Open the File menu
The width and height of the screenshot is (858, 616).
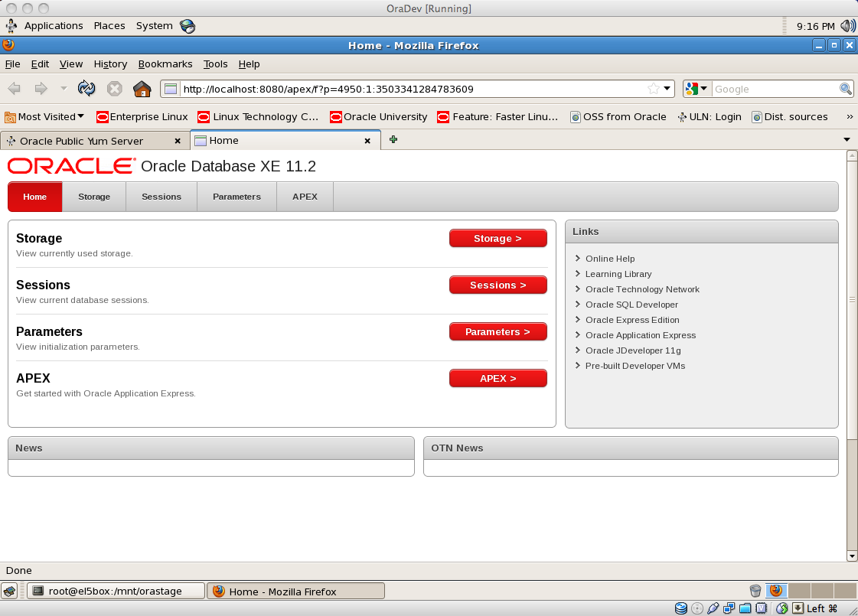click(x=12, y=64)
